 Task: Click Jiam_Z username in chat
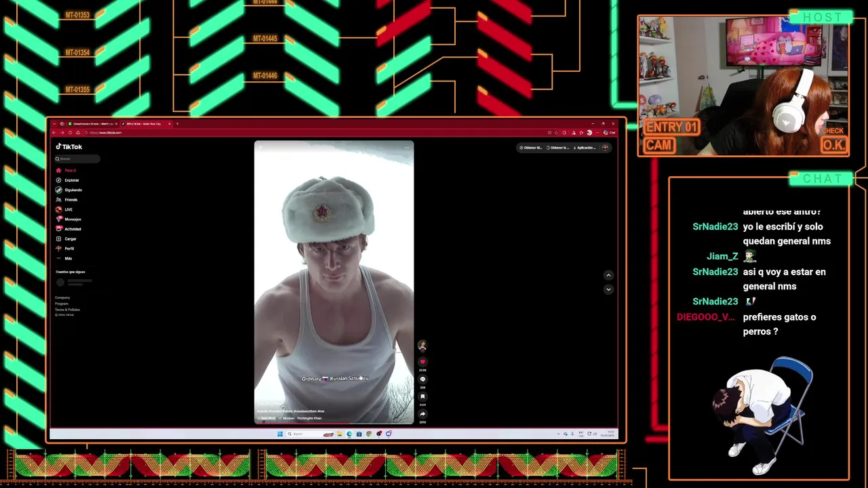pyautogui.click(x=722, y=256)
